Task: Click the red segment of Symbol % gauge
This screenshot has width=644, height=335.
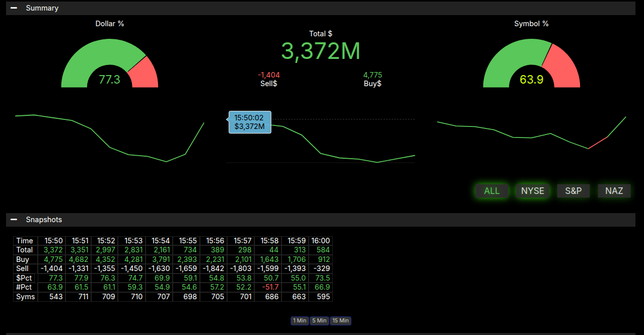Action: tap(563, 65)
